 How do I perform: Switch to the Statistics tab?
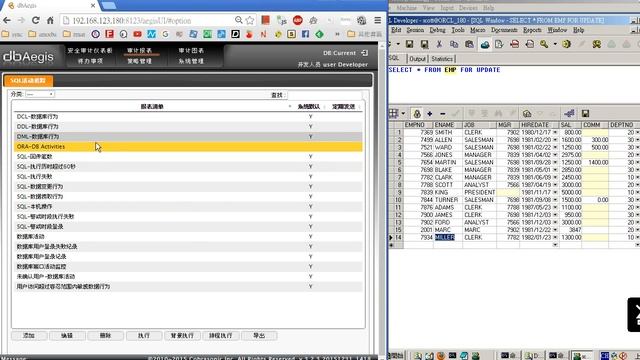(x=442, y=59)
